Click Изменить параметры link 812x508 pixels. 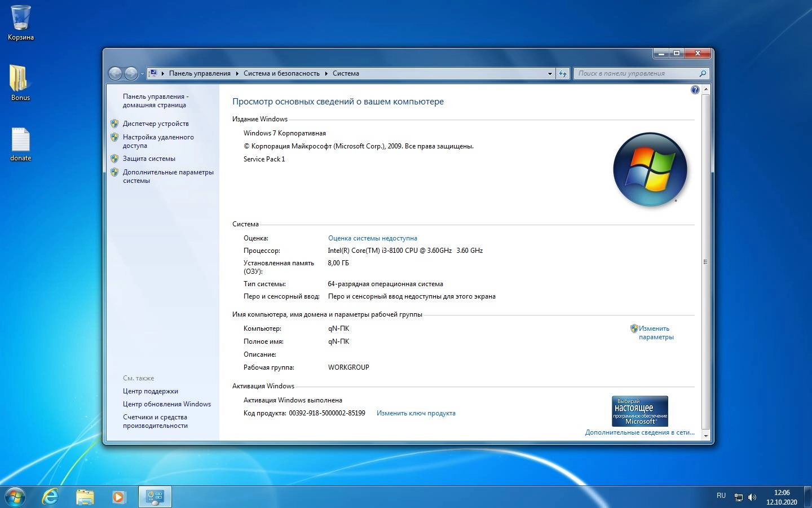coord(656,332)
